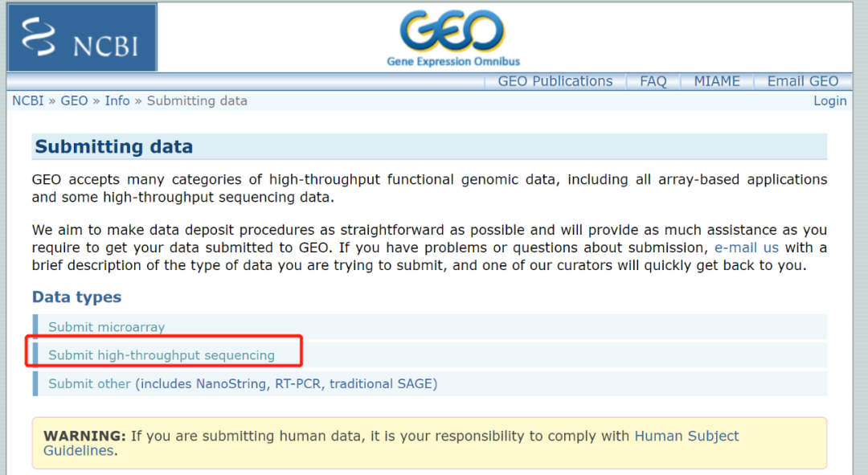Click the Login link
868x475 pixels.
pyautogui.click(x=829, y=100)
